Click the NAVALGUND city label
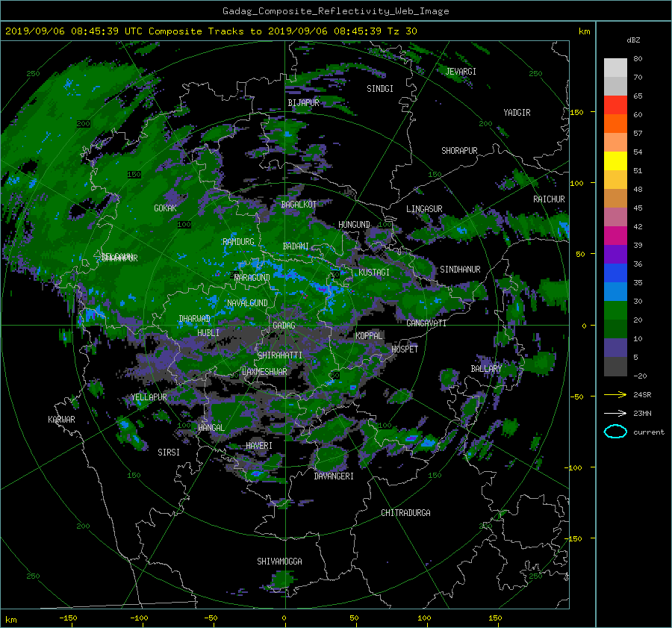This screenshot has height=628, width=672. click(x=247, y=303)
